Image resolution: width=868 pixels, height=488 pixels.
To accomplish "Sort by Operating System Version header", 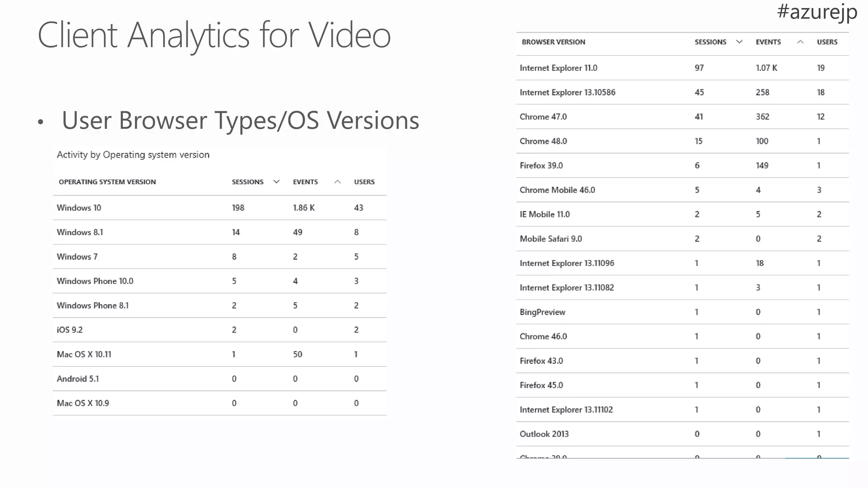I will click(107, 182).
